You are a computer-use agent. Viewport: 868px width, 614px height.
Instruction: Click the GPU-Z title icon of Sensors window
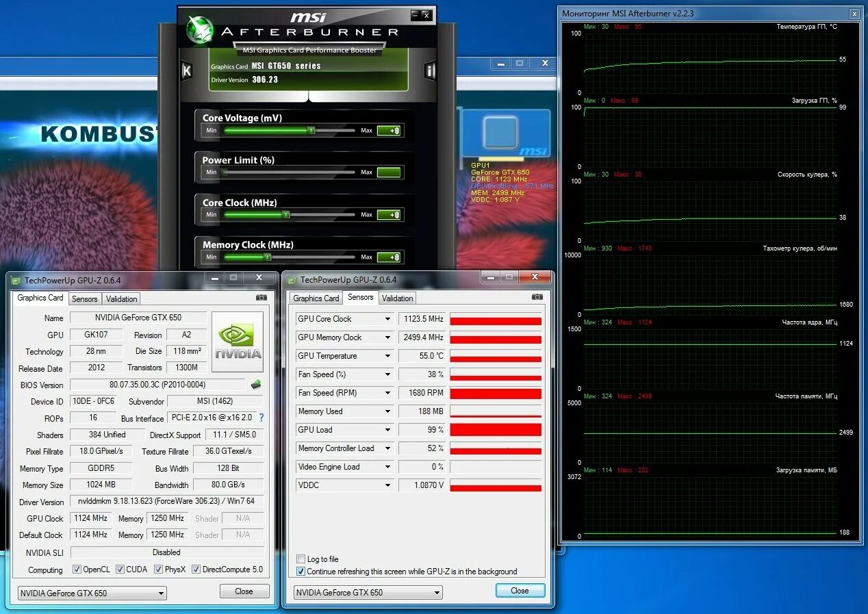(292, 279)
